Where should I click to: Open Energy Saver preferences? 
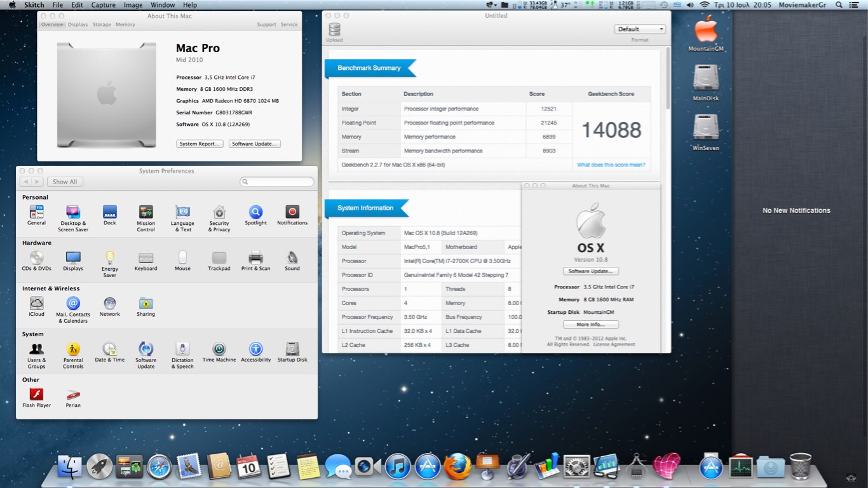pyautogui.click(x=110, y=264)
